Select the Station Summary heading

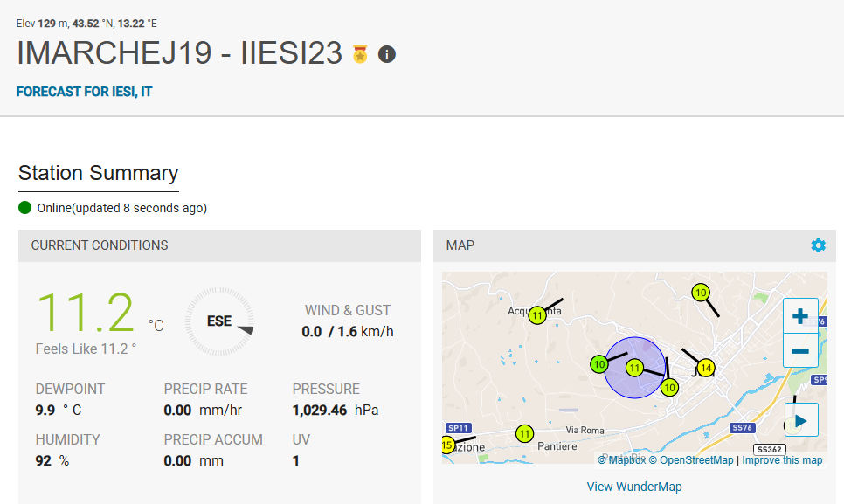pyautogui.click(x=98, y=173)
